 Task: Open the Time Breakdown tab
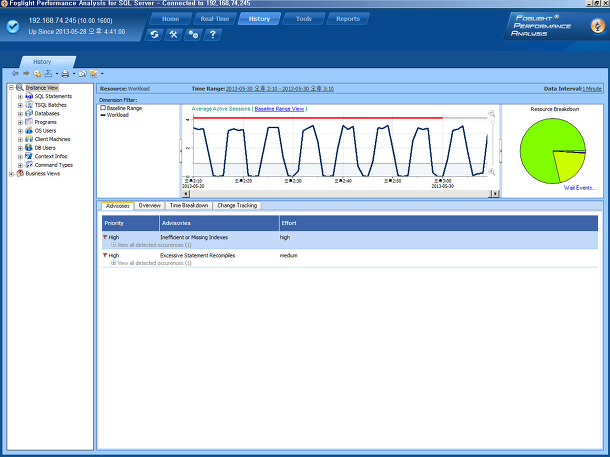tap(189, 206)
